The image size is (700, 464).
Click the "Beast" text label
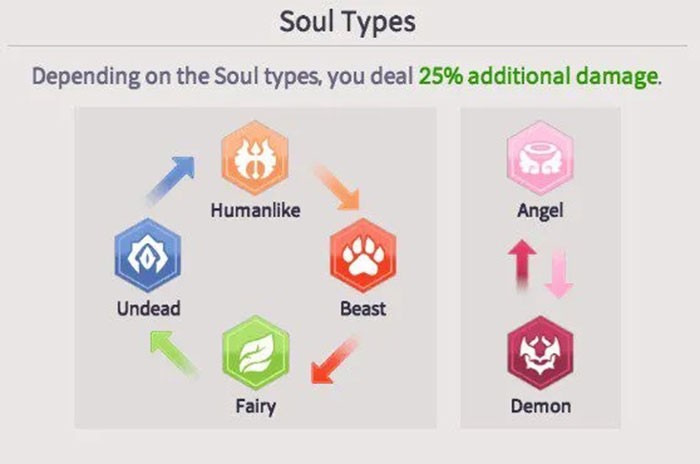pos(363,309)
